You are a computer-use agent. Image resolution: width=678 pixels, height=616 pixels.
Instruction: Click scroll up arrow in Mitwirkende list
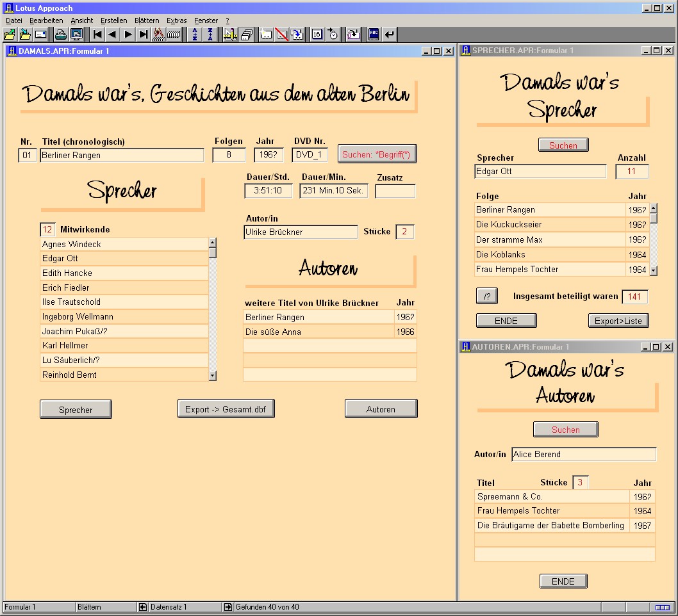point(212,242)
